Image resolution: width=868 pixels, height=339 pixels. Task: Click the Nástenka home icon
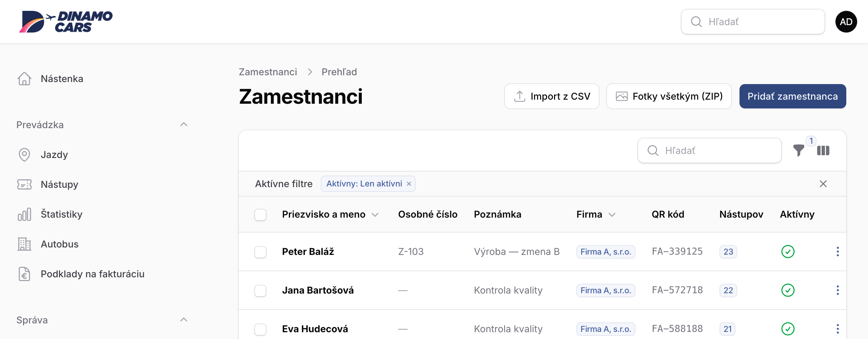click(24, 79)
